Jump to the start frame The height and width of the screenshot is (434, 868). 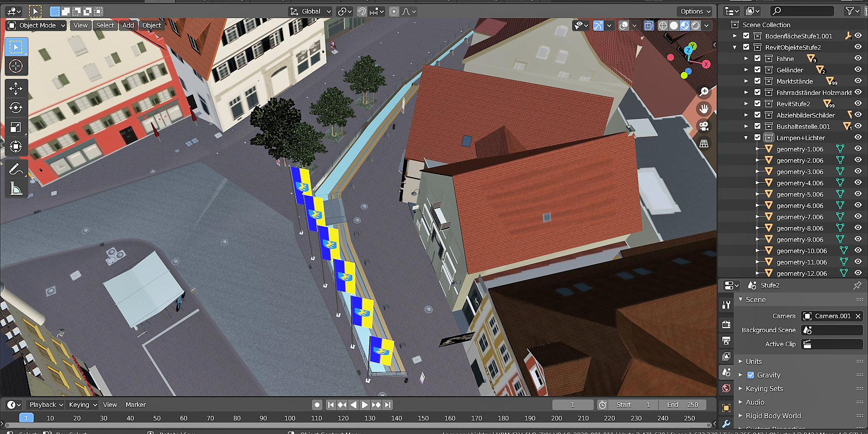[x=330, y=405]
